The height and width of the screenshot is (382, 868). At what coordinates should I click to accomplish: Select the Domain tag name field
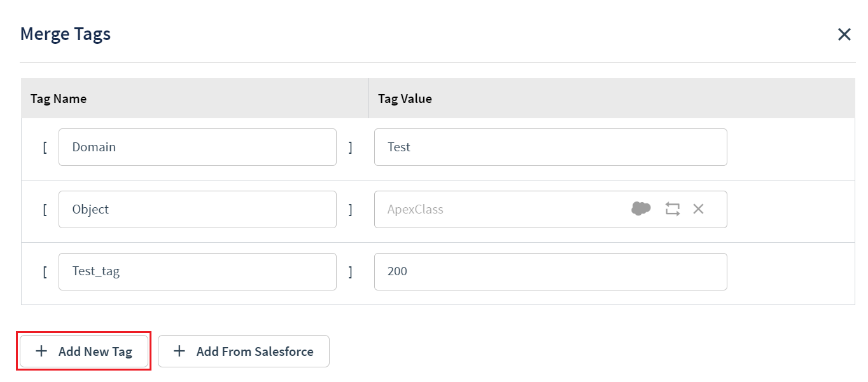tap(197, 147)
